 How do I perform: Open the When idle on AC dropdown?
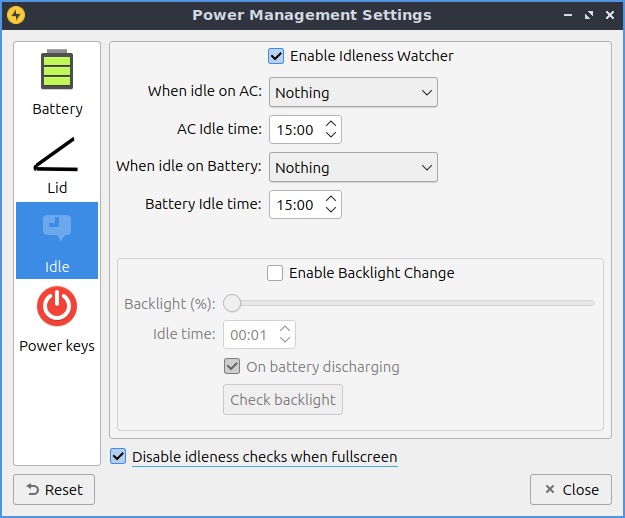(x=353, y=93)
